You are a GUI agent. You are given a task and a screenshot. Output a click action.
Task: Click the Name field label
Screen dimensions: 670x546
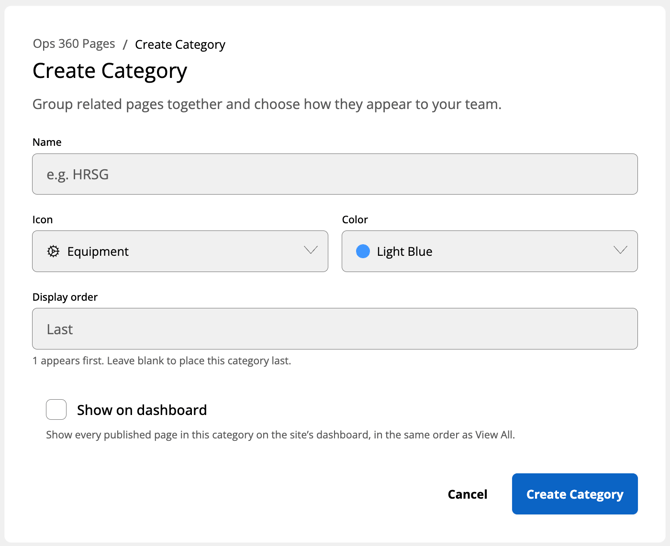pos(47,142)
